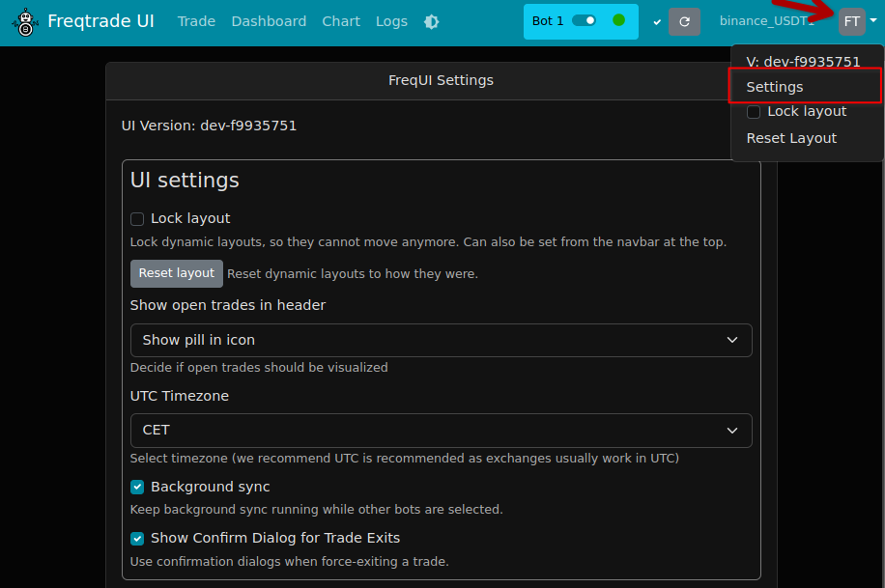Image resolution: width=885 pixels, height=588 pixels.
Task: Disable Background sync
Action: click(137, 487)
